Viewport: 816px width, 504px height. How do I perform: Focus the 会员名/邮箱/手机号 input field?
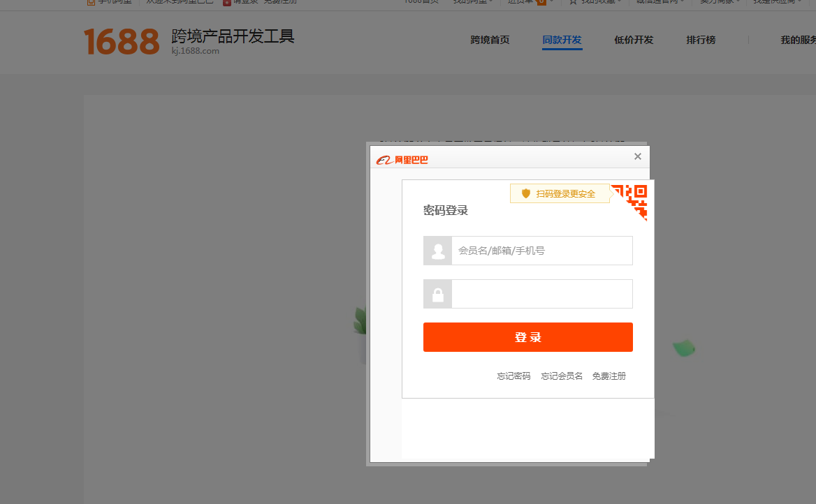tap(541, 251)
